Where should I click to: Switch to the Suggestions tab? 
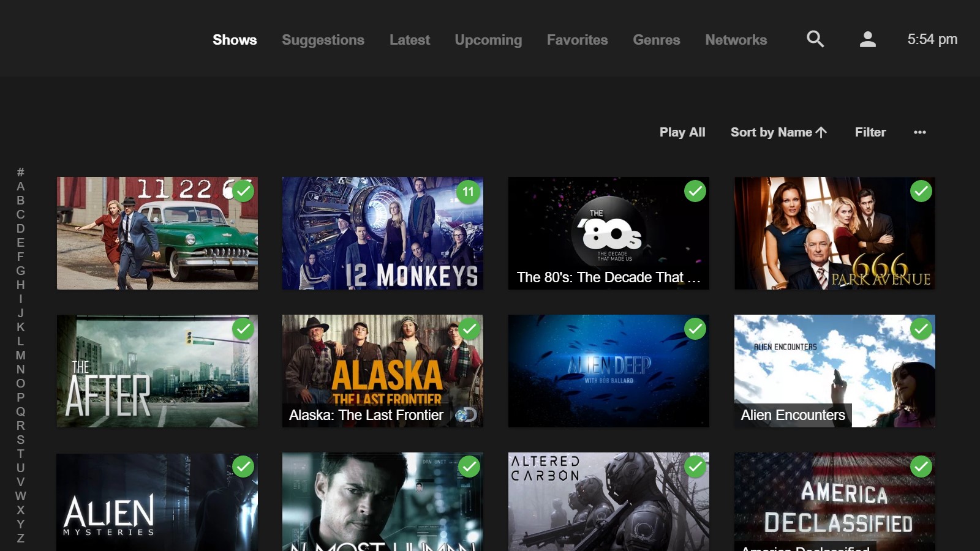[x=323, y=40]
